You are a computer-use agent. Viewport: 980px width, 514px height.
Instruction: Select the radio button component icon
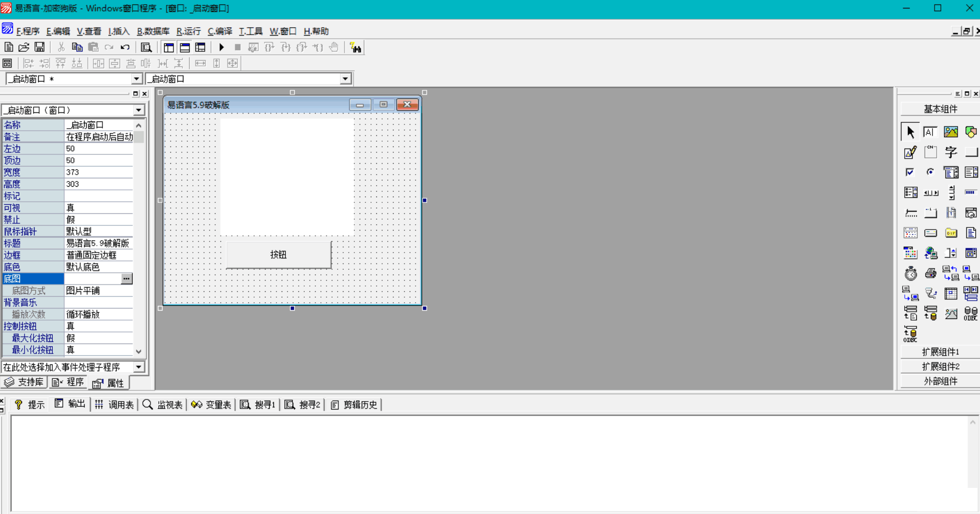(x=930, y=172)
